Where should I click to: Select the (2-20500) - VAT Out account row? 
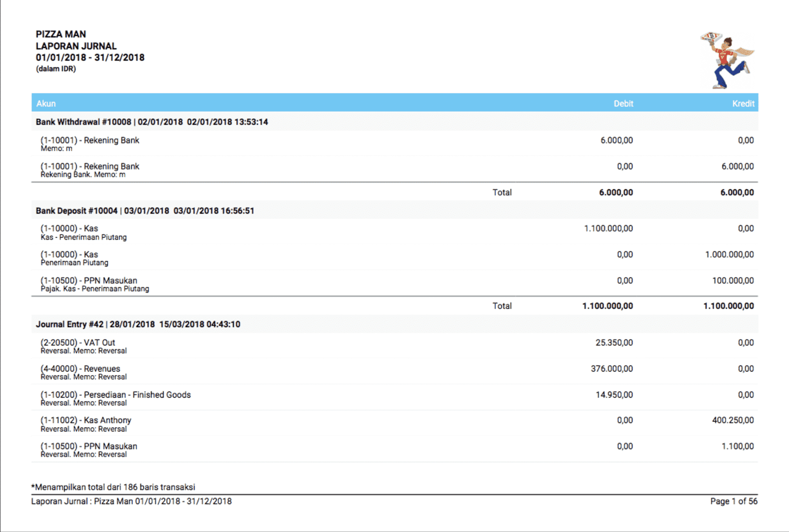[x=78, y=342]
